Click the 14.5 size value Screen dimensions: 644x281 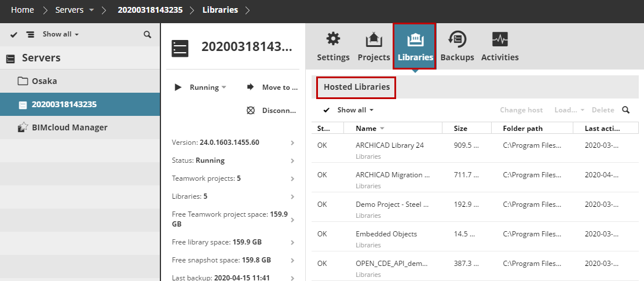tap(464, 234)
